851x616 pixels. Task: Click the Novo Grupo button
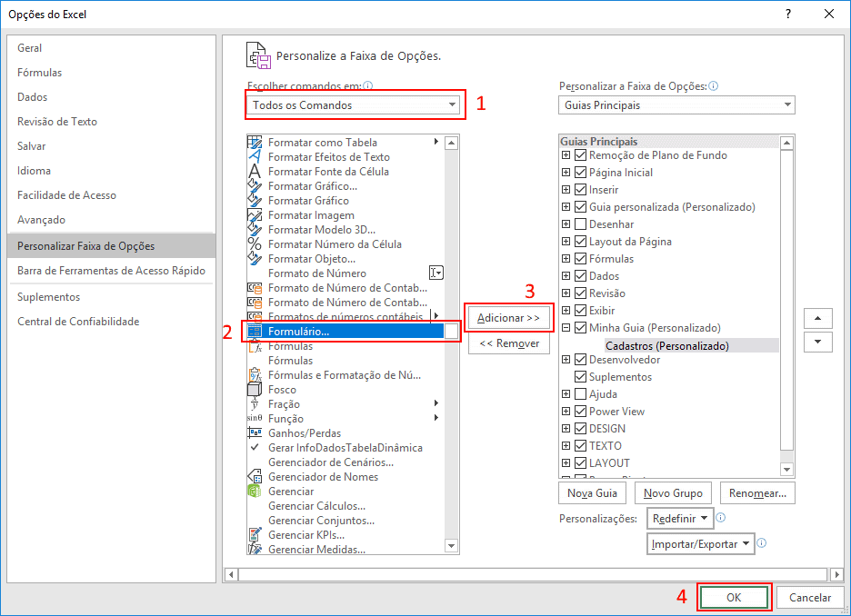tap(673, 492)
